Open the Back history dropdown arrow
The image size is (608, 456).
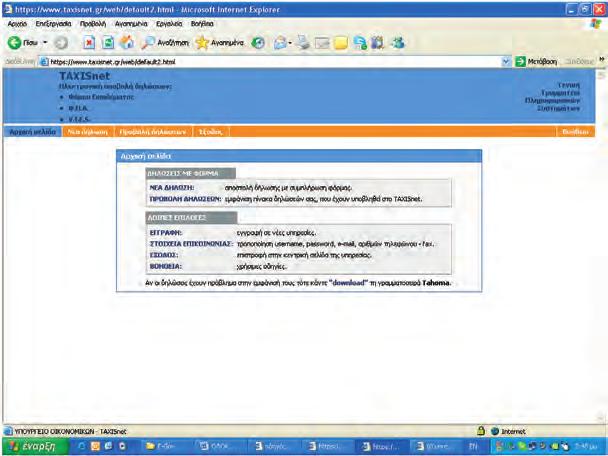(x=45, y=42)
